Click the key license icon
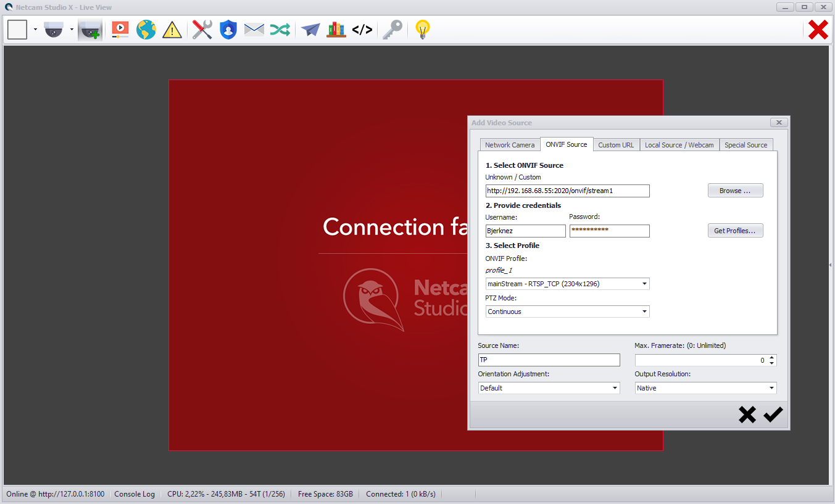The image size is (835, 504). 393,29
